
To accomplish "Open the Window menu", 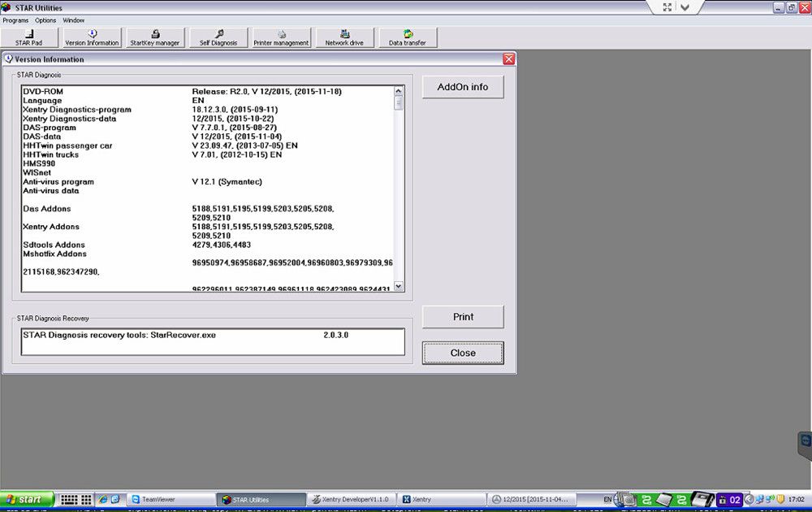I will [74, 20].
